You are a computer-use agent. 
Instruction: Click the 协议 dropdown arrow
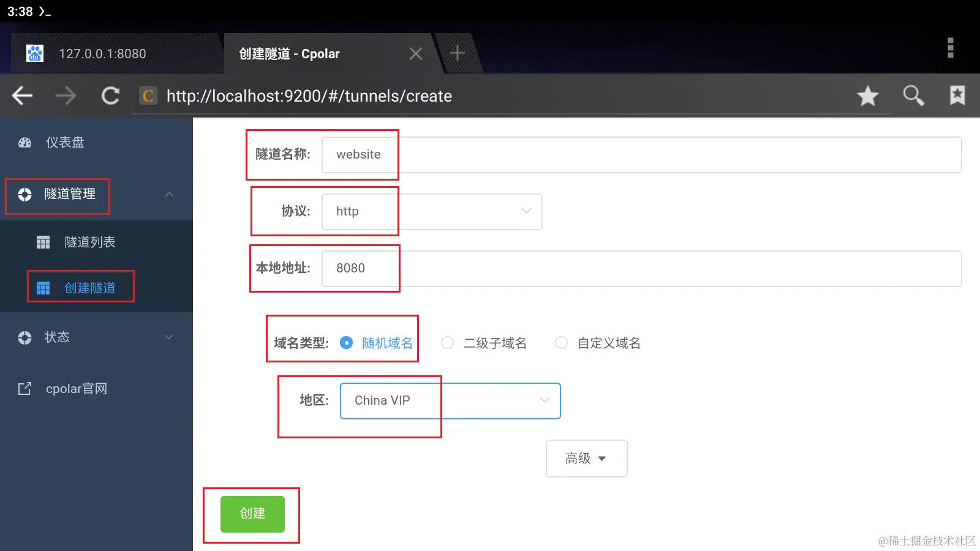pyautogui.click(x=526, y=211)
